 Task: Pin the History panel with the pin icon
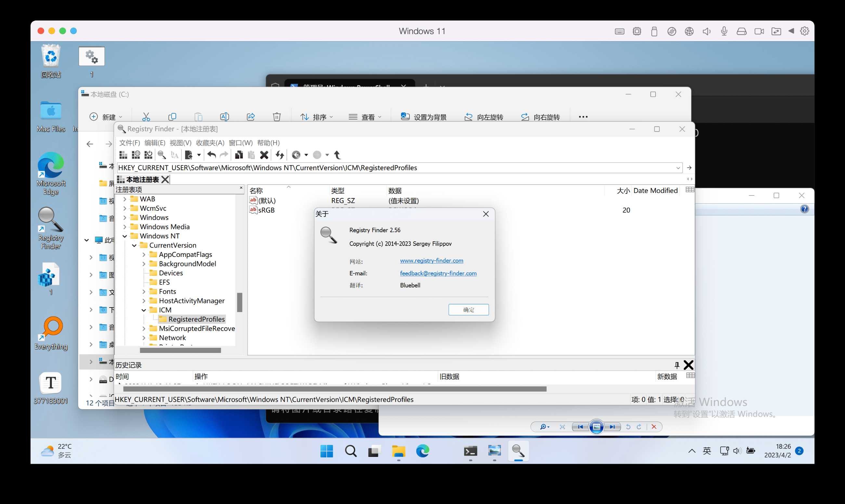click(677, 365)
